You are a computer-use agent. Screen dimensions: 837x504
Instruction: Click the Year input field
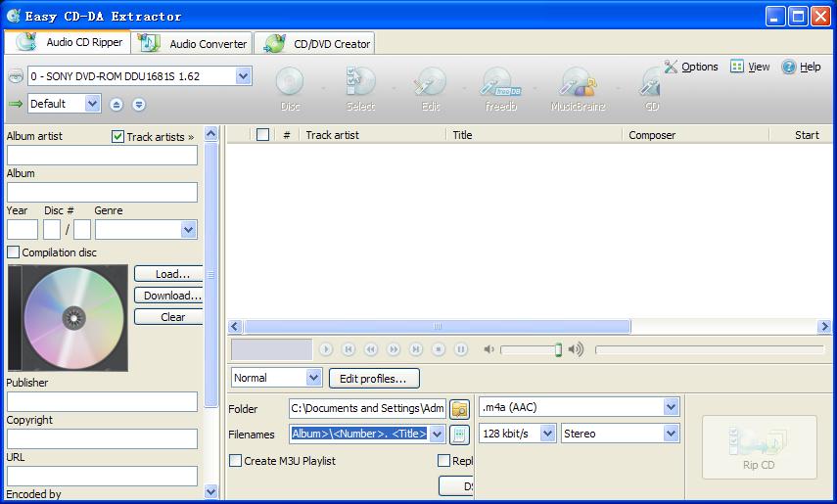pos(23,230)
